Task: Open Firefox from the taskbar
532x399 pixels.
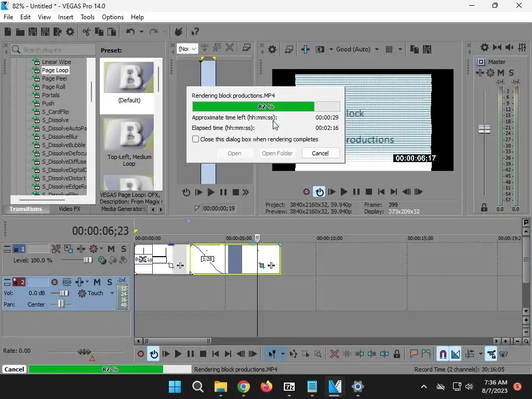Action: 267,387
